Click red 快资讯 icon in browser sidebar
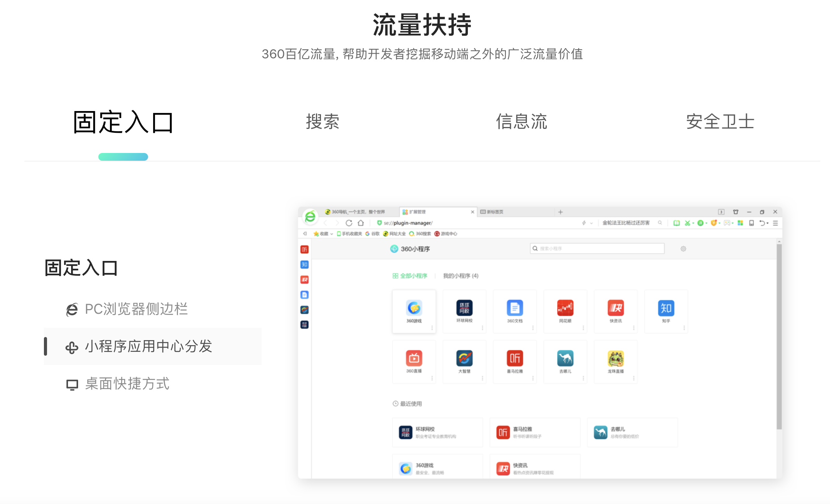This screenshot has width=830, height=504. point(305,280)
